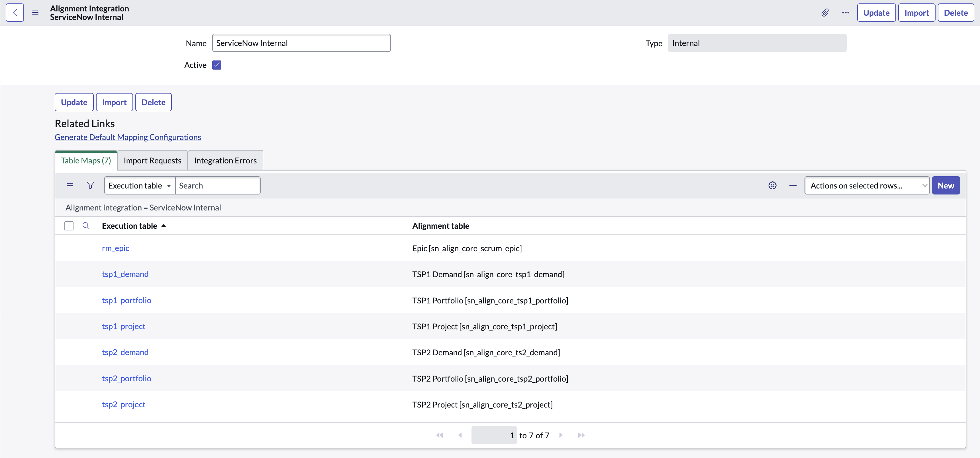
Task: Click the Related Links heading
Action: pos(84,123)
